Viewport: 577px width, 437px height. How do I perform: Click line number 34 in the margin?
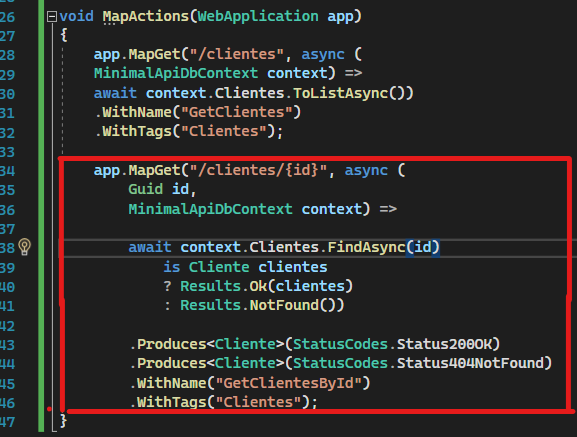7,171
